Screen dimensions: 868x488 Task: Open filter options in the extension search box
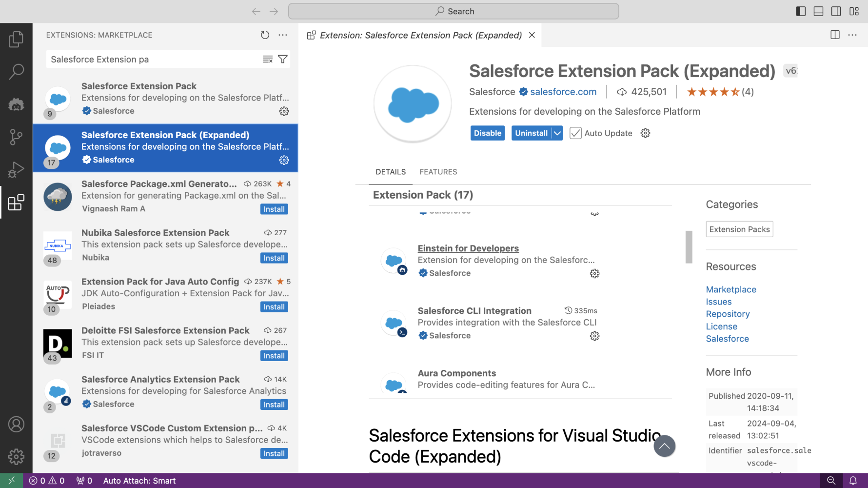click(x=283, y=59)
